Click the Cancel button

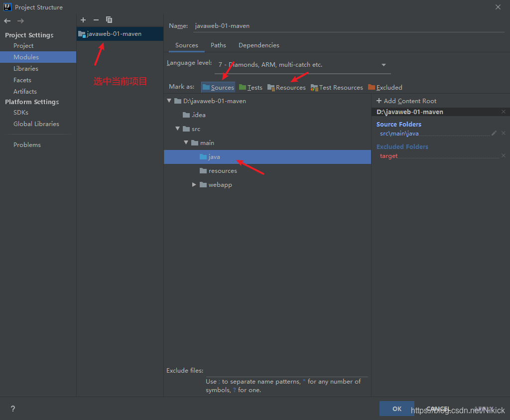click(437, 409)
